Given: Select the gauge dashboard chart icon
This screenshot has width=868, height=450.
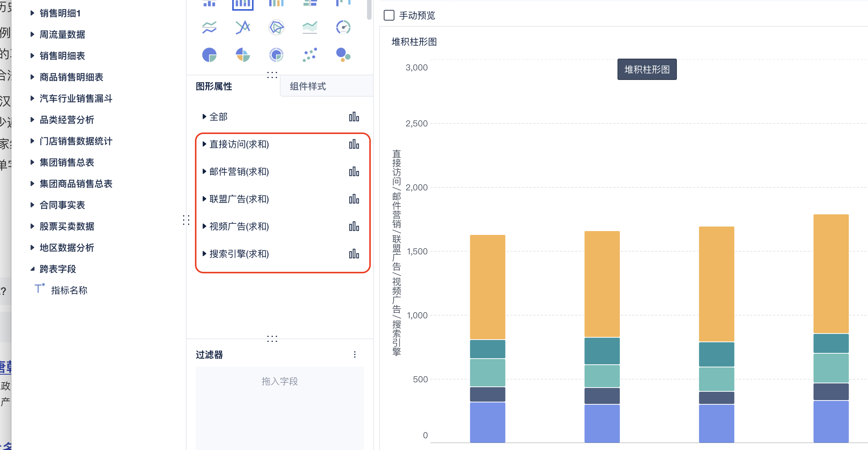Looking at the screenshot, I should (x=343, y=27).
